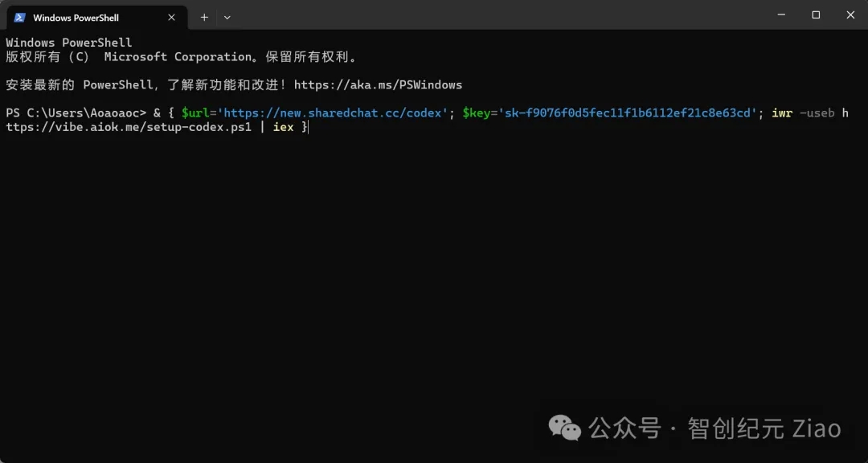This screenshot has height=463, width=868.
Task: Click the $key variable text
Action: click(x=476, y=113)
